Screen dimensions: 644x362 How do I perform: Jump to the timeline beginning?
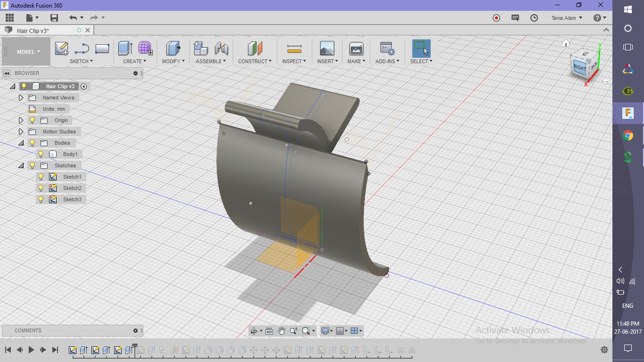click(x=8, y=350)
